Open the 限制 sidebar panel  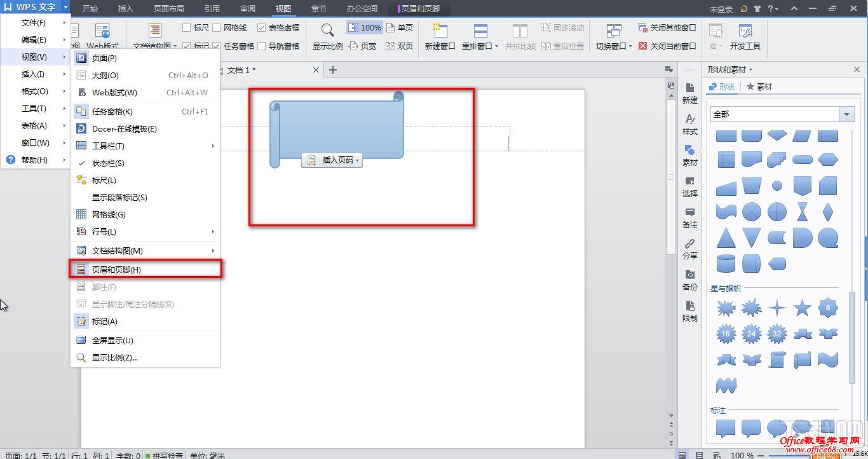pyautogui.click(x=690, y=311)
